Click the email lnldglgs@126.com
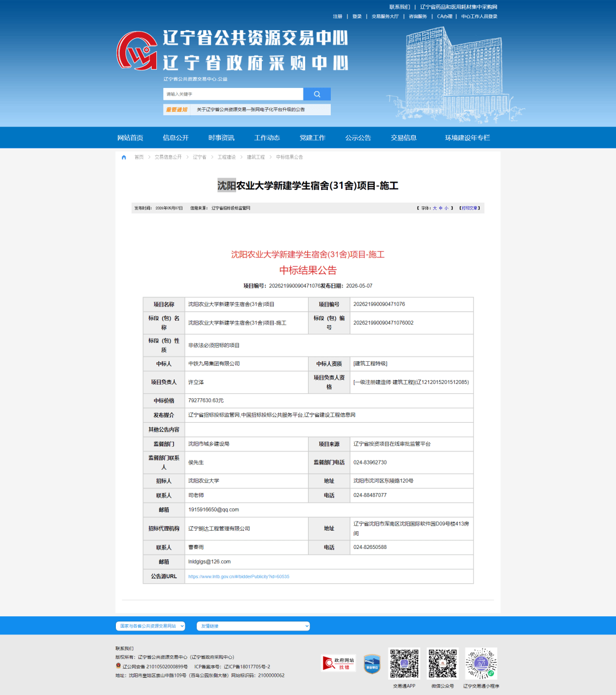616x695 pixels. [x=209, y=561]
